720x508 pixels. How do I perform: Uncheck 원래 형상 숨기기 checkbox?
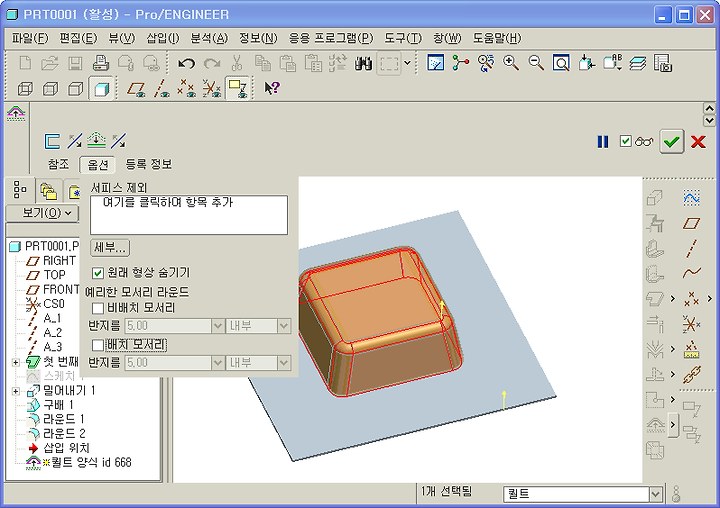[97, 273]
